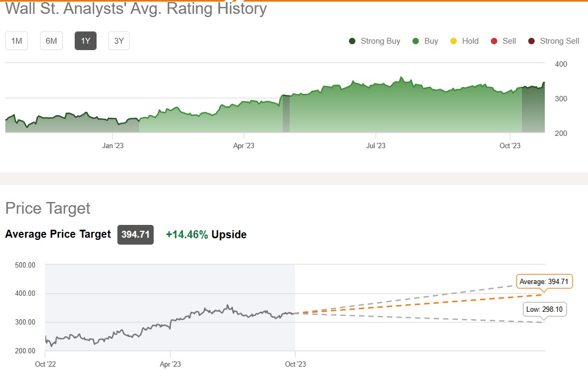Image resolution: width=588 pixels, height=380 pixels.
Task: Click the Jul '23 marker on rating chart
Action: pos(376,145)
